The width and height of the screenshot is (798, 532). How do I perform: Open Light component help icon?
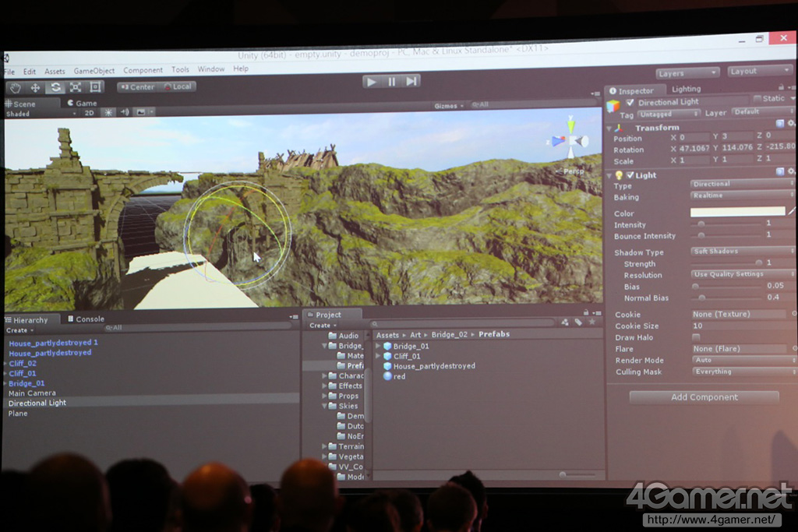(x=779, y=171)
